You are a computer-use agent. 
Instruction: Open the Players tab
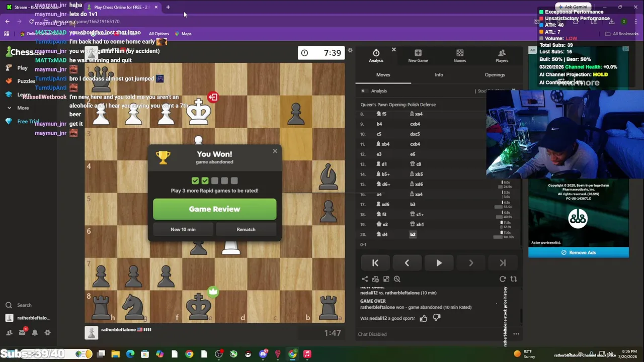502,56
